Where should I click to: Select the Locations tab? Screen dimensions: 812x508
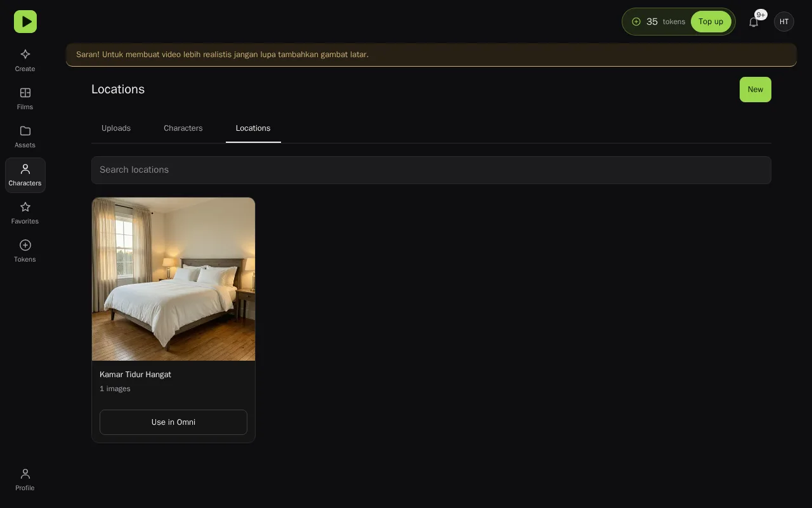253,128
